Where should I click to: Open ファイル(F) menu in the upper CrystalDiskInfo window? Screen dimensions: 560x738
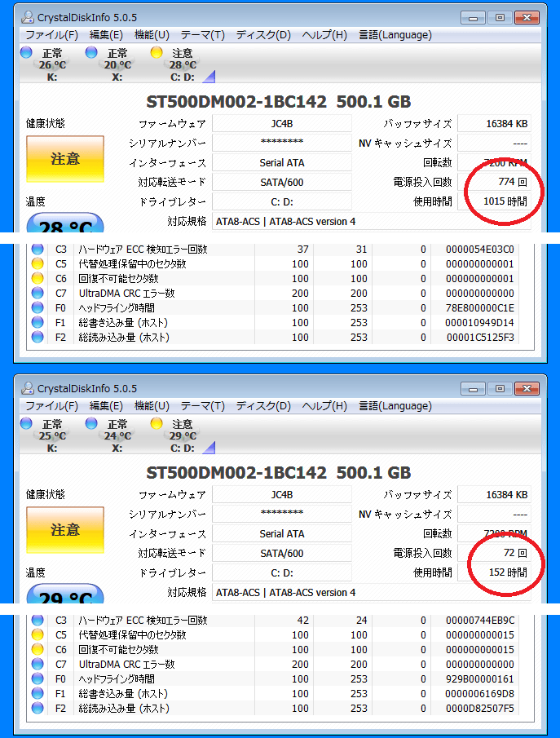pyautogui.click(x=52, y=35)
